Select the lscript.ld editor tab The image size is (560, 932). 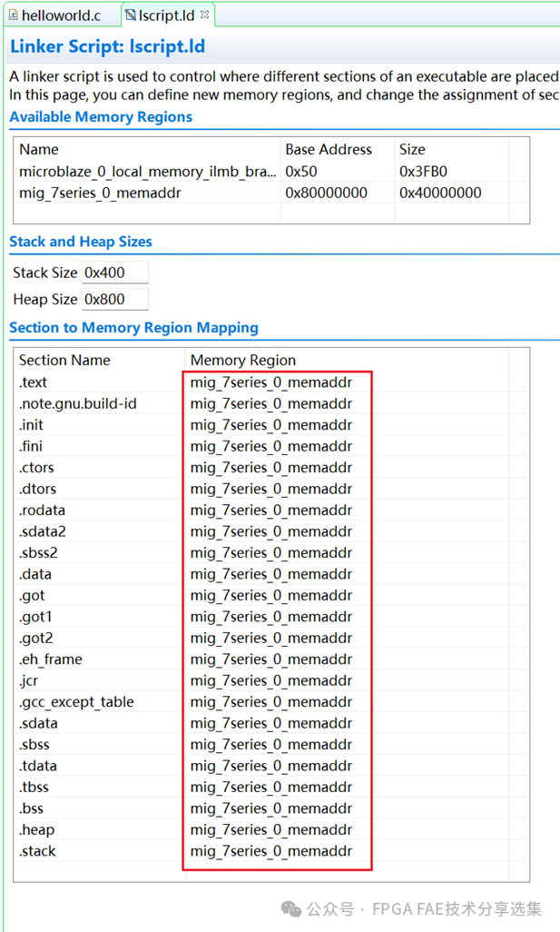pyautogui.click(x=167, y=15)
